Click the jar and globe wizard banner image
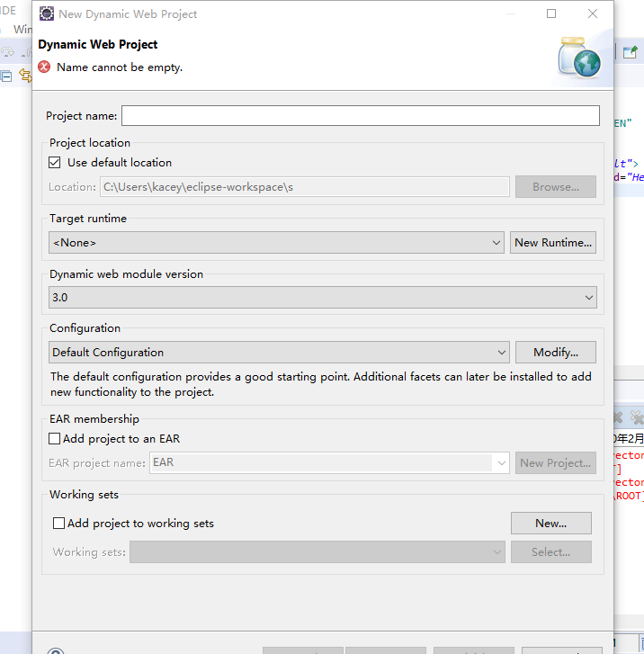Image resolution: width=644 pixels, height=654 pixels. click(x=579, y=58)
